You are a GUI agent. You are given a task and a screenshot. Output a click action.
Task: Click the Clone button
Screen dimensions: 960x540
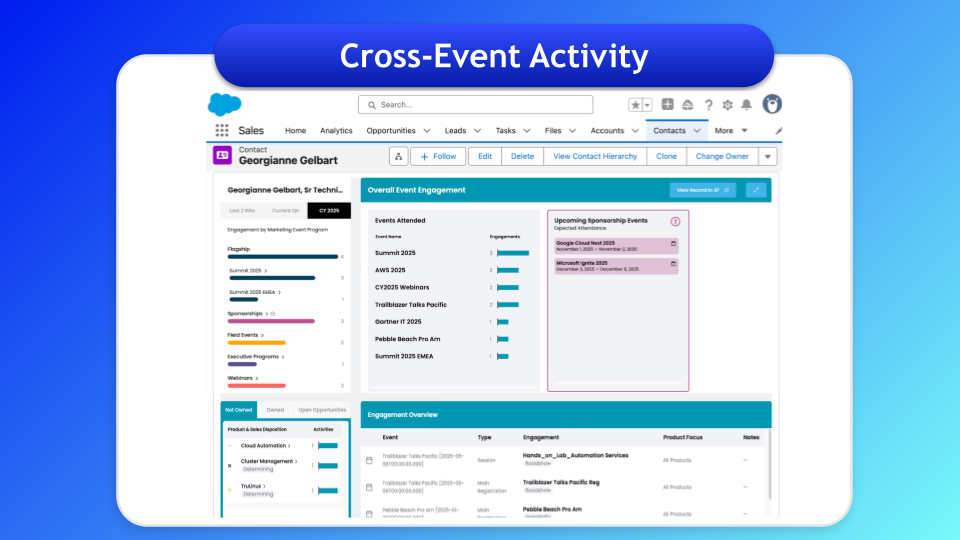[x=666, y=156]
